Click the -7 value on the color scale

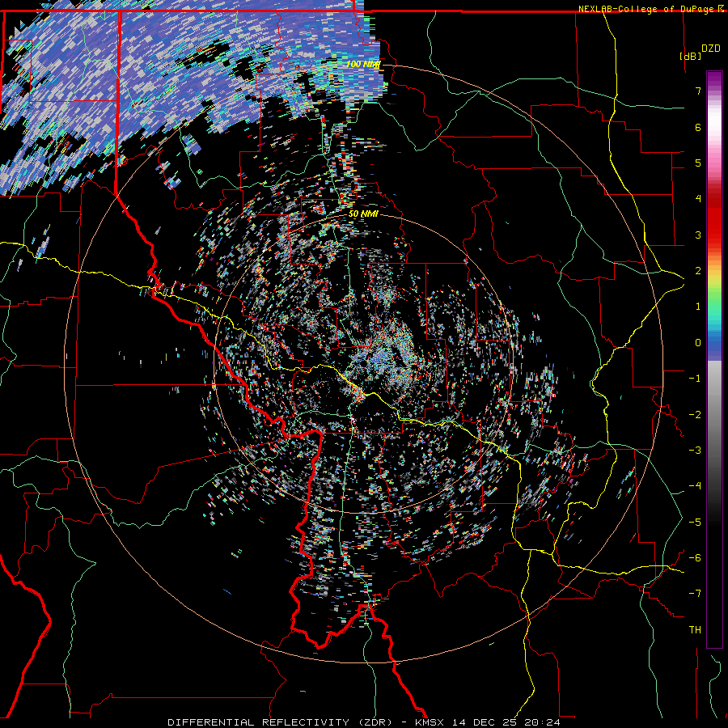695,594
